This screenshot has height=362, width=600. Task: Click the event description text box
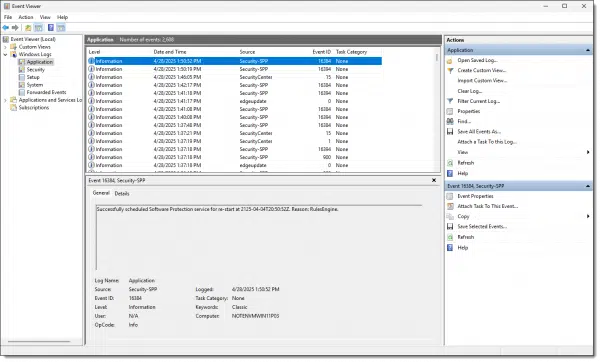[259, 237]
